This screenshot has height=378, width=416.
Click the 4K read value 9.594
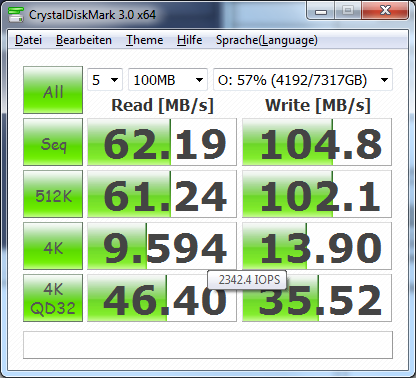(162, 246)
